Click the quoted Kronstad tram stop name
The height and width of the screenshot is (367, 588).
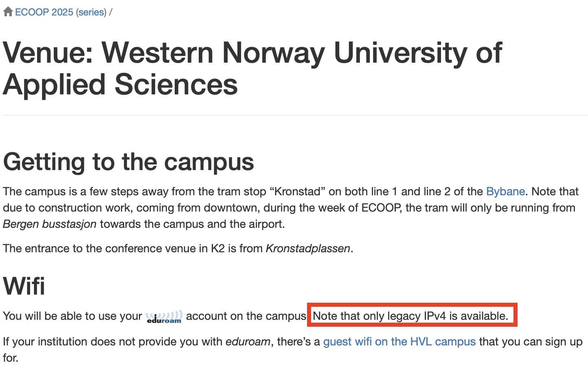(x=297, y=191)
